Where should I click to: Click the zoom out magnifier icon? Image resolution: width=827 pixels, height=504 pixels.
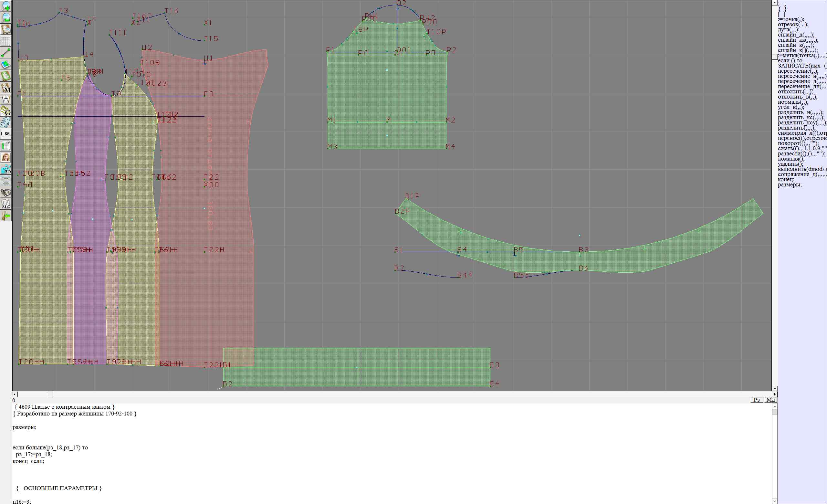tap(6, 17)
